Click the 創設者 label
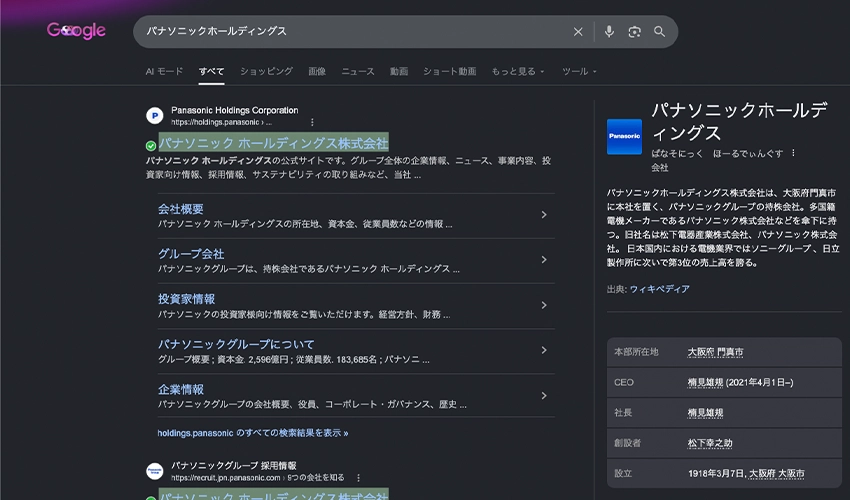 pyautogui.click(x=627, y=443)
